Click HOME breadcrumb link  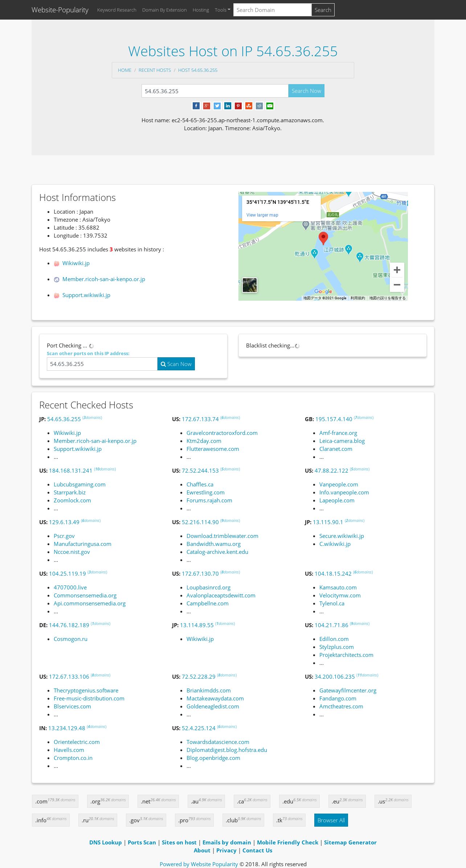click(x=124, y=70)
